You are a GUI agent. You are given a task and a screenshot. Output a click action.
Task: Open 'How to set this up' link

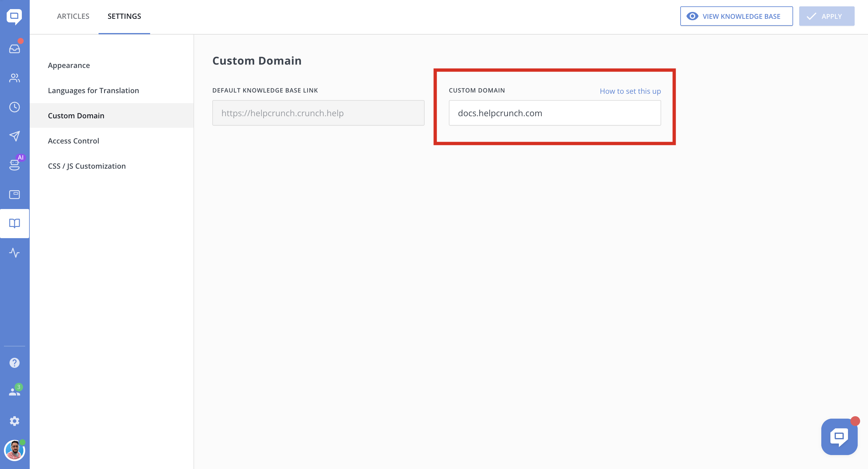point(630,91)
